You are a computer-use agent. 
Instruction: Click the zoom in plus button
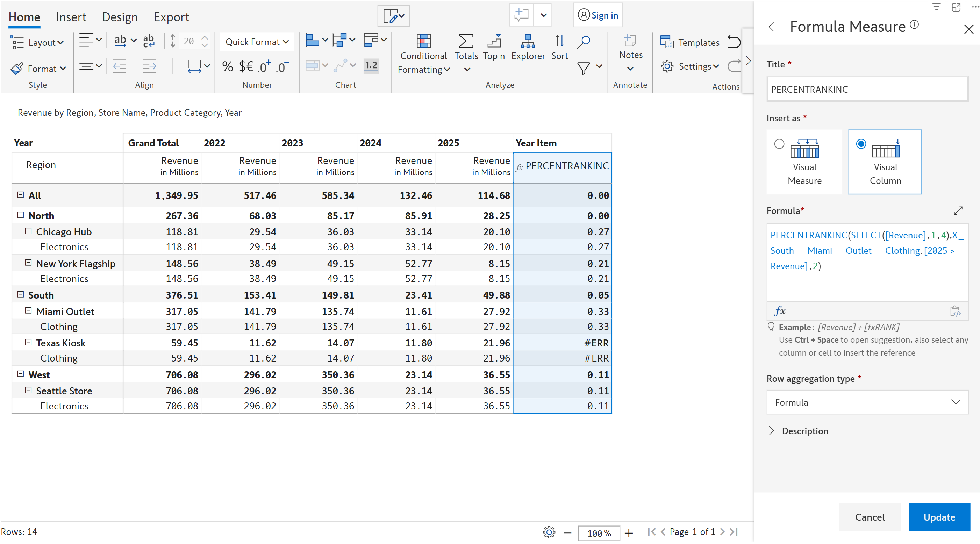point(629,532)
